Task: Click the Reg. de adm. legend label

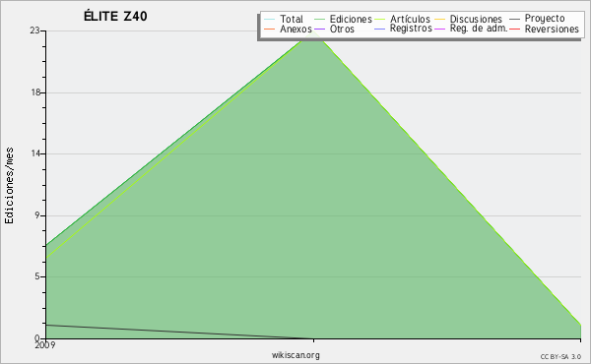Action: (479, 29)
